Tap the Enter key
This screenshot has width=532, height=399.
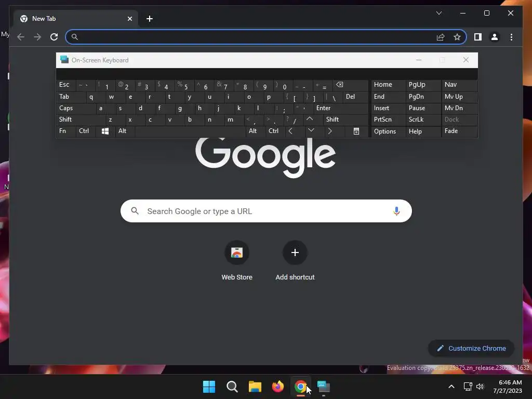coord(340,108)
